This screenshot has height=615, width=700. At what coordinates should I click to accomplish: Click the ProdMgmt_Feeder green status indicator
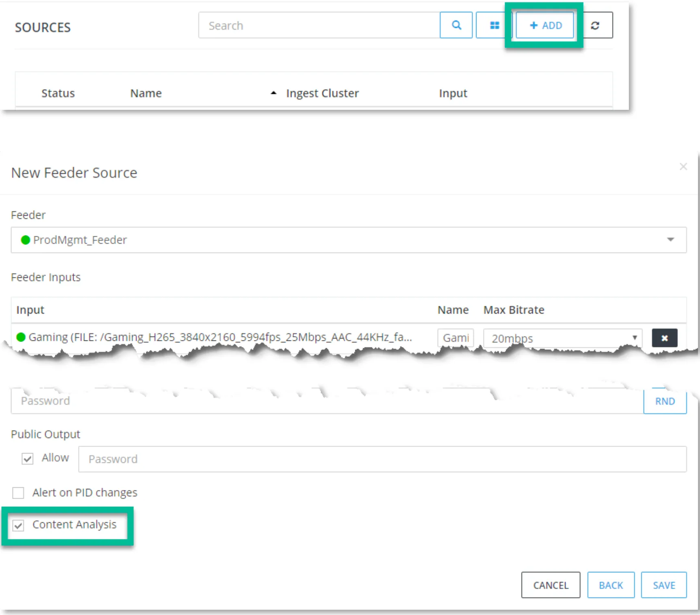pos(25,240)
